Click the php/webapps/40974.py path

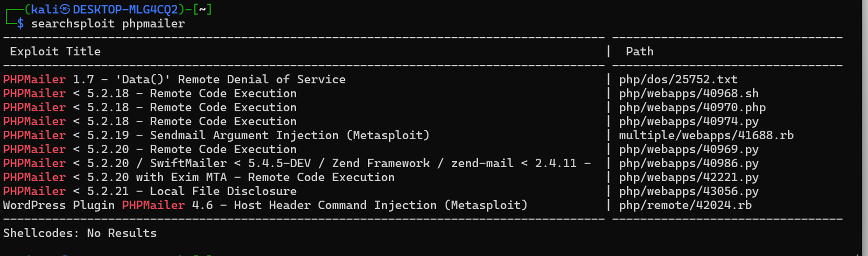pyautogui.click(x=688, y=121)
